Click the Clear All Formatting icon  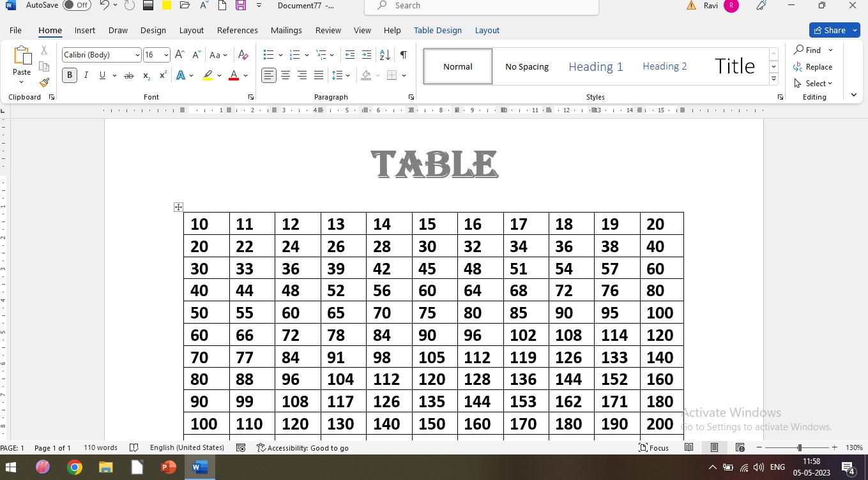tap(243, 55)
